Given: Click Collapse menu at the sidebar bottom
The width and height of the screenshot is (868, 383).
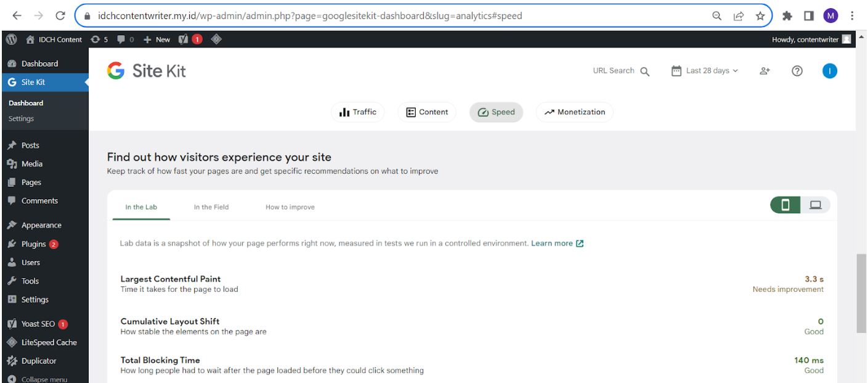Looking at the screenshot, I should coord(39,378).
